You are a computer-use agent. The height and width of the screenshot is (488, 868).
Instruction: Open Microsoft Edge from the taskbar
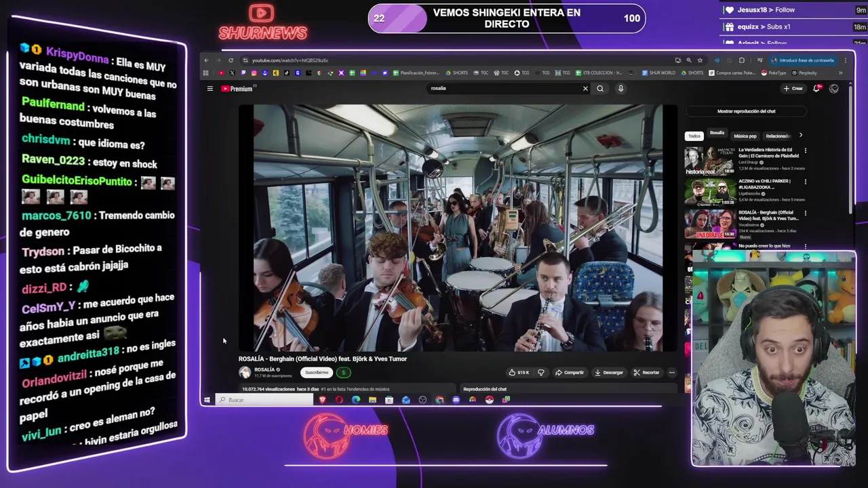356,400
